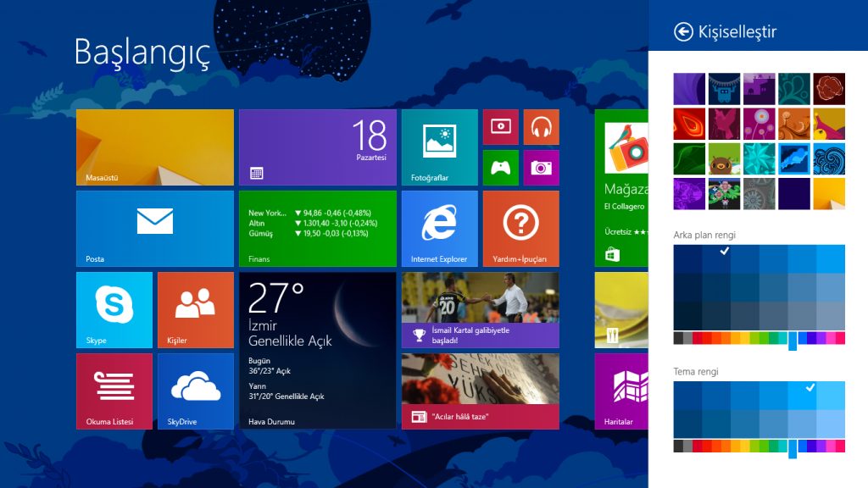Open the Masaüstü desktop tile

tap(155, 147)
